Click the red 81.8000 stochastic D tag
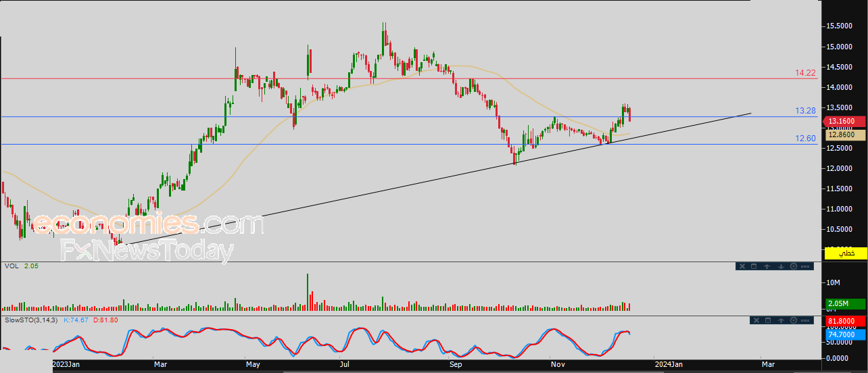The width and height of the screenshot is (868, 373). 845,321
